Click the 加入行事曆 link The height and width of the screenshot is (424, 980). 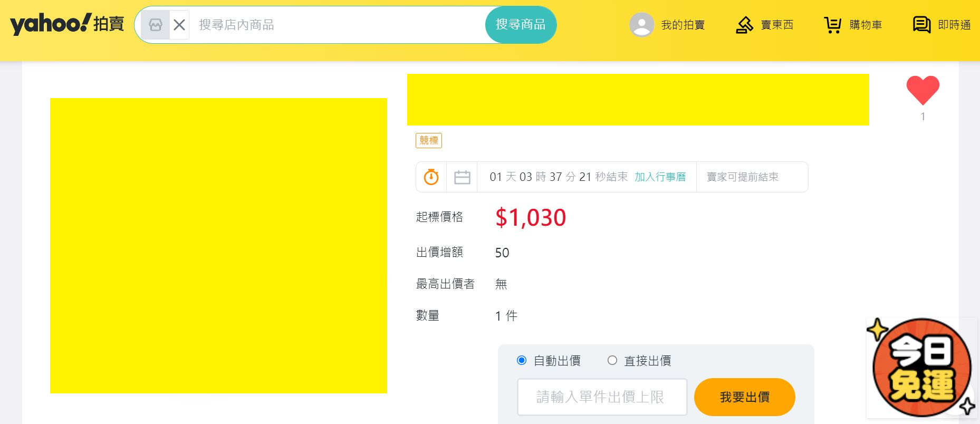pos(660,177)
